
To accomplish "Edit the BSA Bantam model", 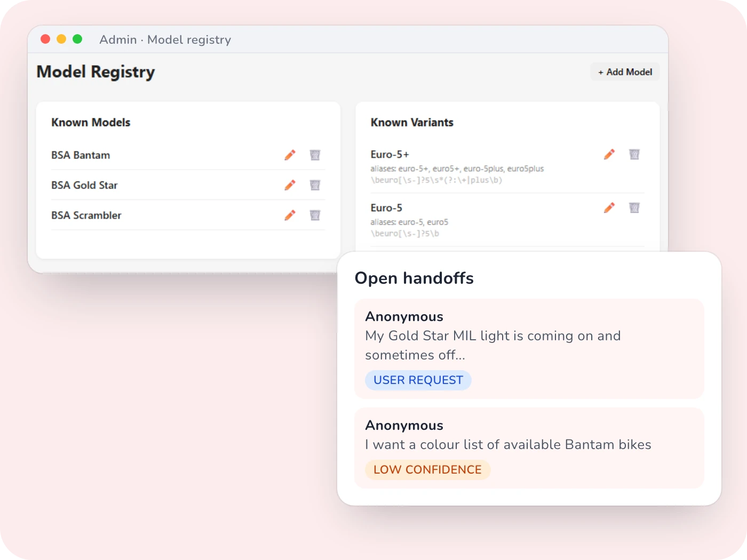I will [x=290, y=155].
